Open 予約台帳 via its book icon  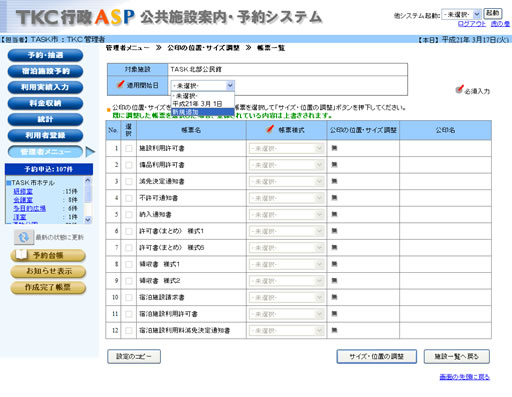(x=21, y=255)
